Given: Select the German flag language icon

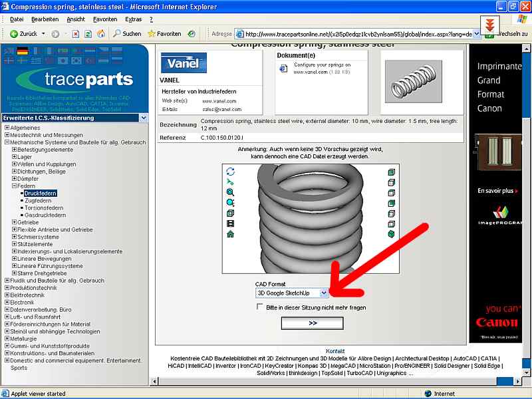Looking at the screenshot, I should [x=23, y=51].
